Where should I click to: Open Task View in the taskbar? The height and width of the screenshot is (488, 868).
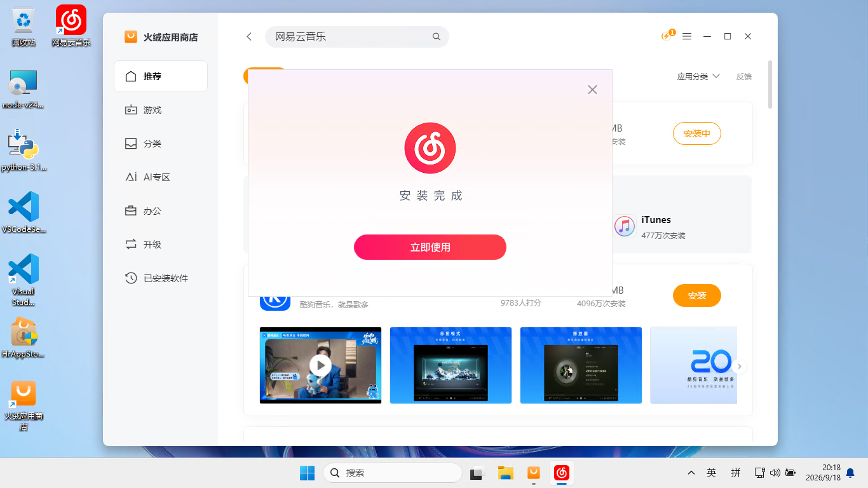477,473
